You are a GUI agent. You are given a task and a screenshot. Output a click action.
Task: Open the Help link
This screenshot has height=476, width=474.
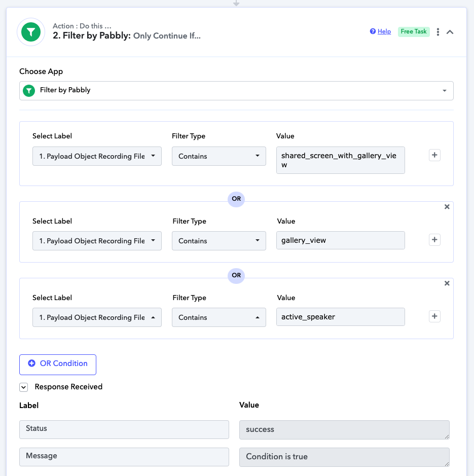pos(384,31)
